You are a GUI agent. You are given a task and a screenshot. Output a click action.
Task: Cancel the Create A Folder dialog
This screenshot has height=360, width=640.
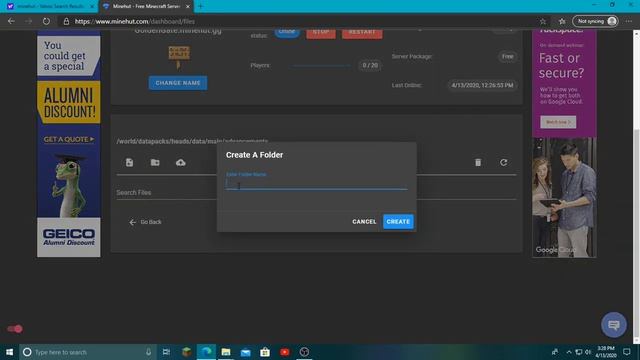364,222
